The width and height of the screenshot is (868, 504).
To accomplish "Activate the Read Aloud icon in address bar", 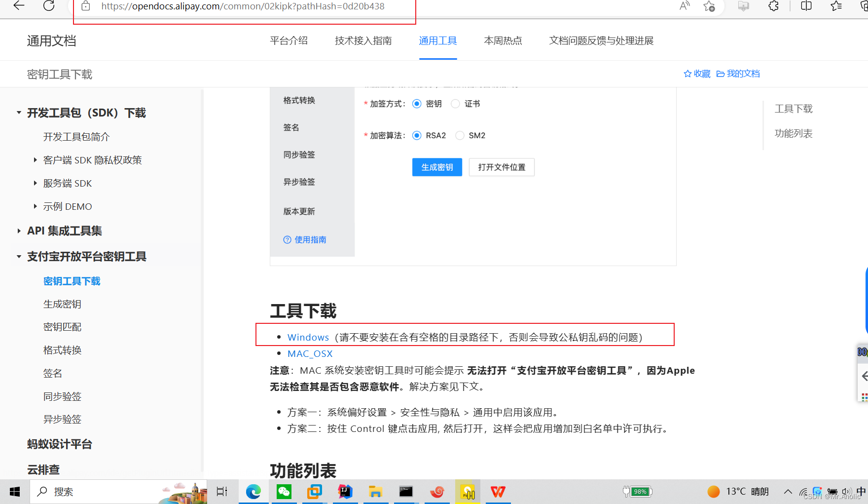I will pos(685,6).
